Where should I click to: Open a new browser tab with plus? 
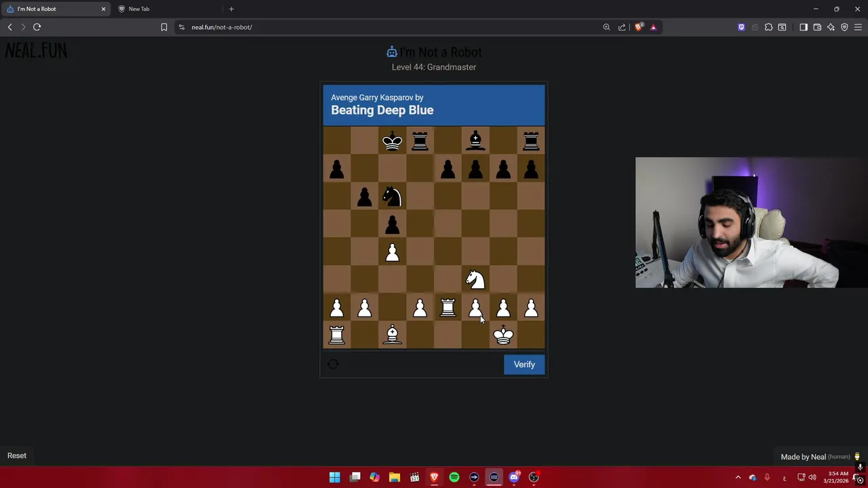(x=231, y=9)
